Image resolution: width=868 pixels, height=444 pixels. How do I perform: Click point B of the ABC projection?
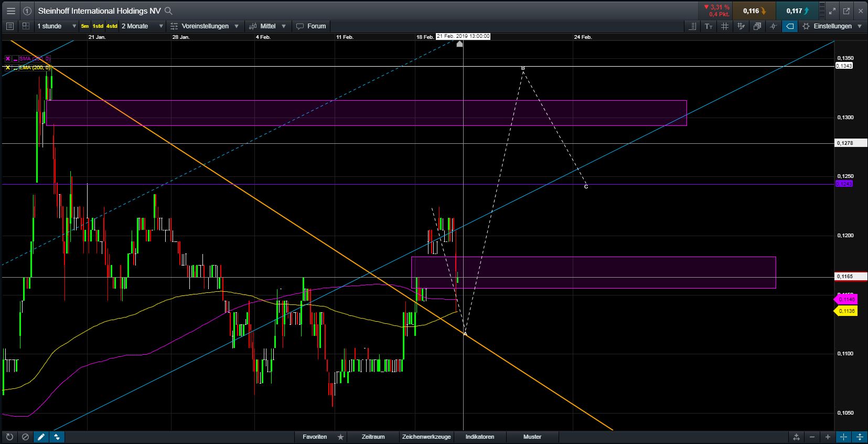click(x=523, y=68)
